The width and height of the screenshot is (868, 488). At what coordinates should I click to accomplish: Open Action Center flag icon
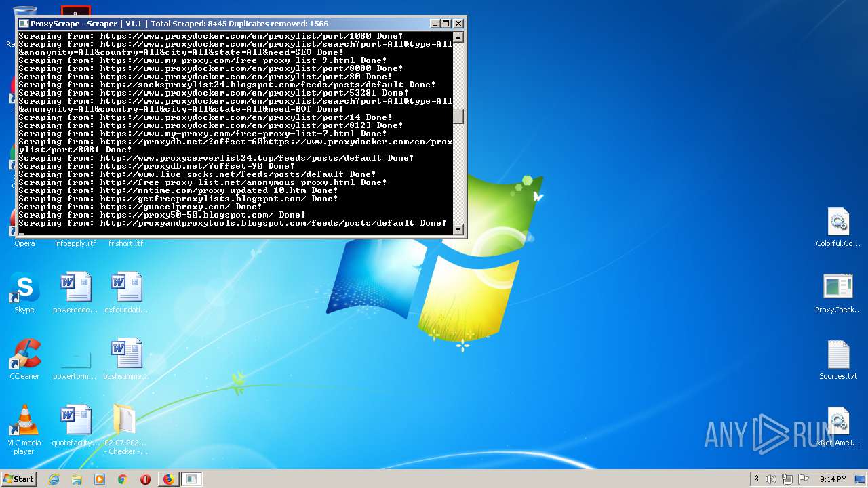[x=804, y=479]
